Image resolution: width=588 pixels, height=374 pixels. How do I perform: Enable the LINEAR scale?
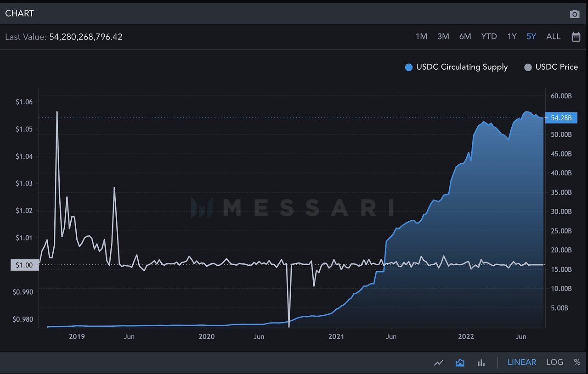[x=522, y=363]
